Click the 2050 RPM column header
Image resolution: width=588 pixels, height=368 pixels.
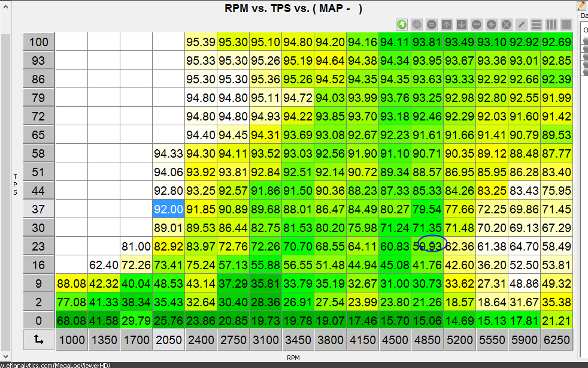coord(168,340)
